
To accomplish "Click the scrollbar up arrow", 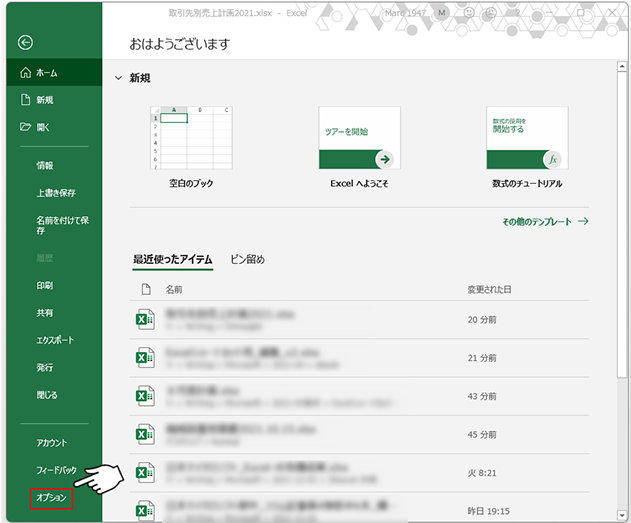I will [x=622, y=66].
